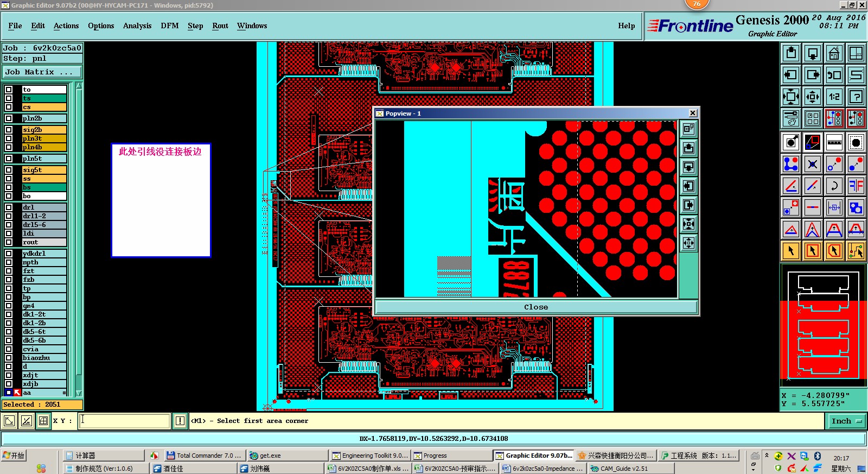868x474 pixels.
Task: Select the layer named xdjb
Action: pos(44,384)
